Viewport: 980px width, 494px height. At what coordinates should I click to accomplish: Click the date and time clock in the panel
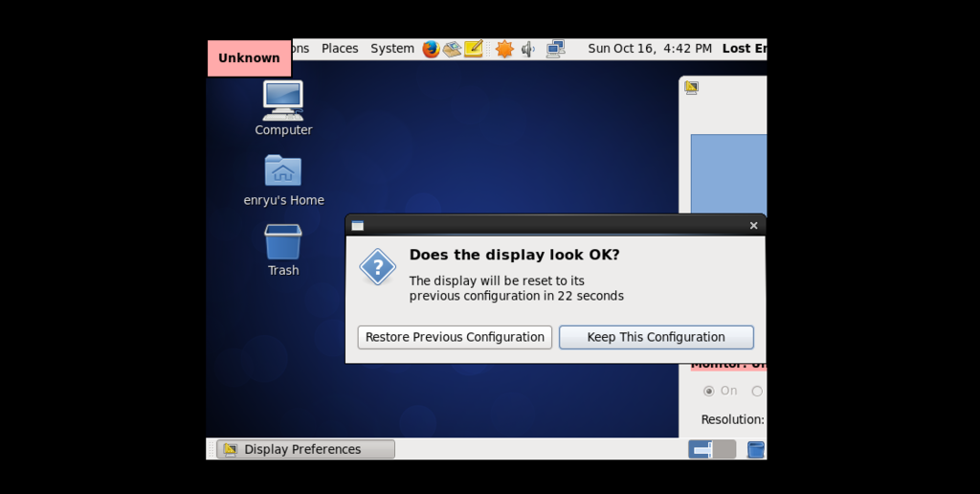pos(650,49)
